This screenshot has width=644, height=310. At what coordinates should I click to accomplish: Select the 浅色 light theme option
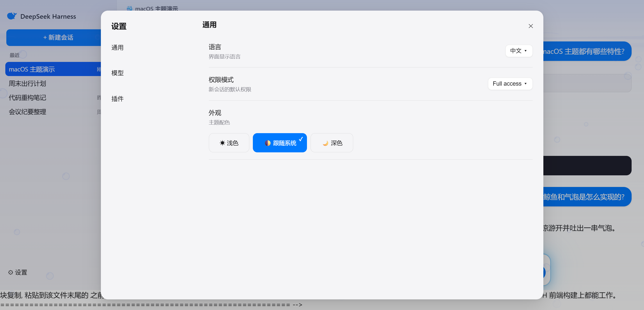tap(229, 143)
